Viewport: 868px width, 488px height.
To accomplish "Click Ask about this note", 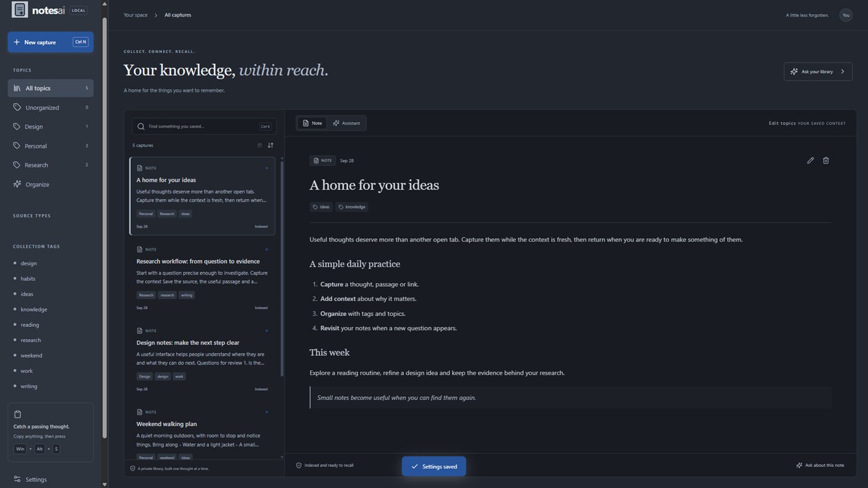I will click(x=820, y=465).
